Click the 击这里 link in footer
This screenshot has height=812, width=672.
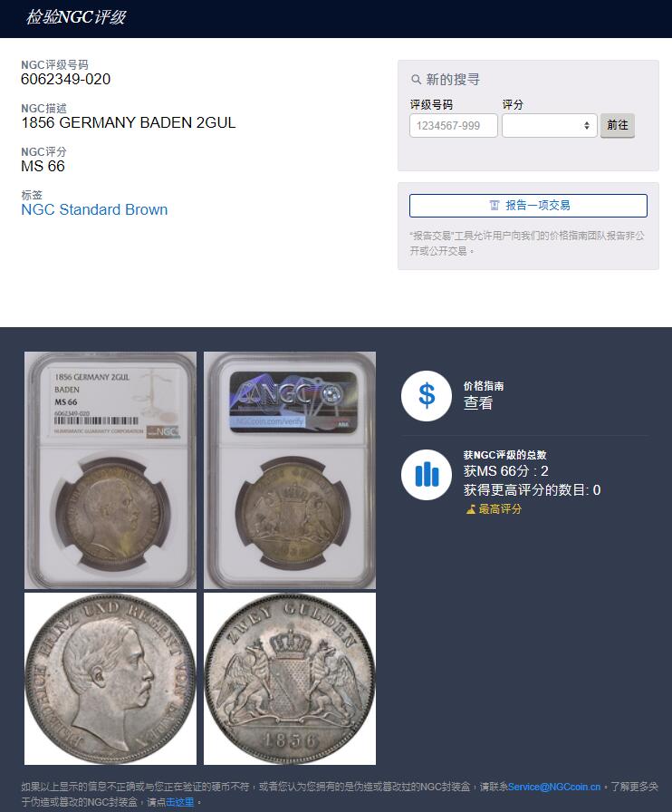pos(179,802)
